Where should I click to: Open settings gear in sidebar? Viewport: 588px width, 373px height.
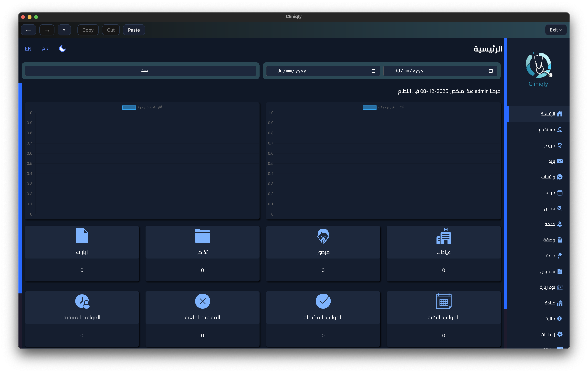[x=560, y=334]
